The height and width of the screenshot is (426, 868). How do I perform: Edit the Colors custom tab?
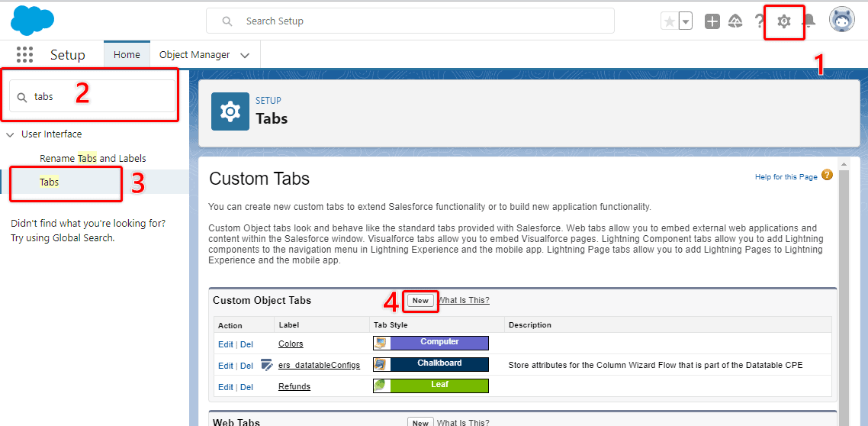pos(225,344)
